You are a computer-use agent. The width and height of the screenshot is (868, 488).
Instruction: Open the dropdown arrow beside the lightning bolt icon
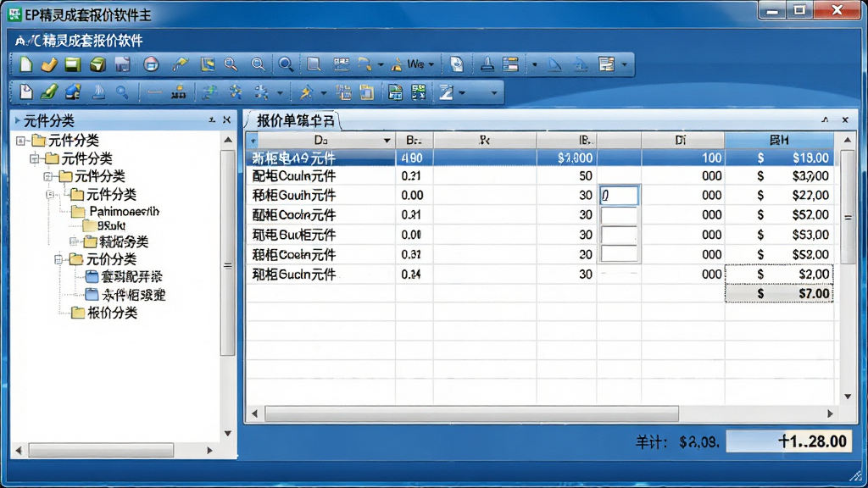(x=323, y=92)
